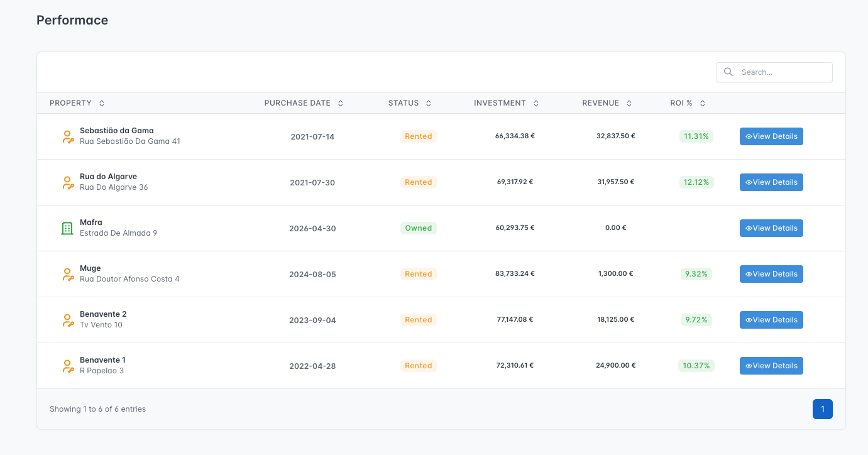Open View Details for the Mafra property
This screenshot has width=868, height=455.
771,228
